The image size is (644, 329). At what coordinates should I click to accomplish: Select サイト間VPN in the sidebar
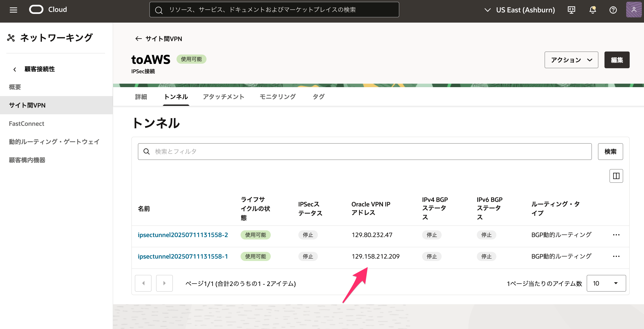click(56, 105)
